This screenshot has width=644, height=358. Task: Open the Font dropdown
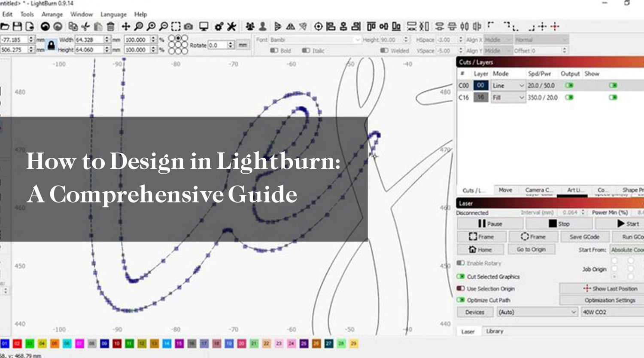(x=315, y=40)
